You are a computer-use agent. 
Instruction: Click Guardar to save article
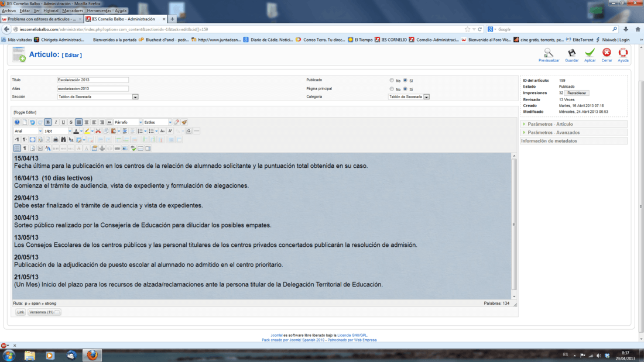click(572, 55)
